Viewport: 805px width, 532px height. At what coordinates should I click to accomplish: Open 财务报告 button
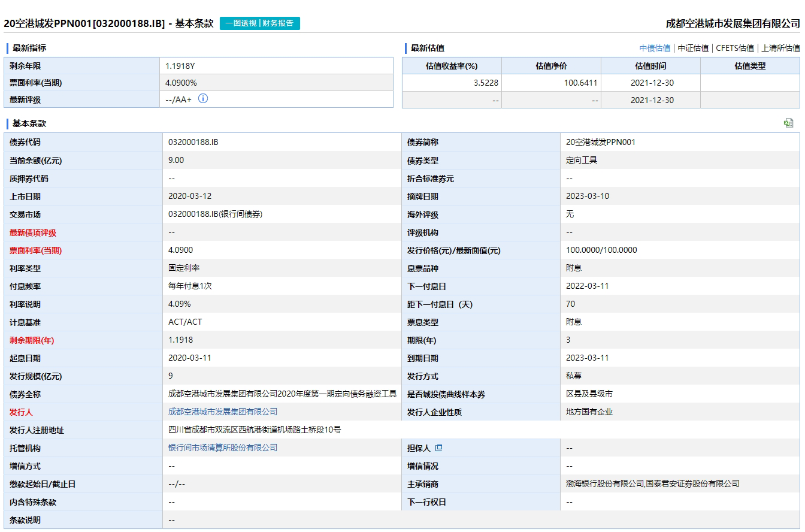point(278,23)
